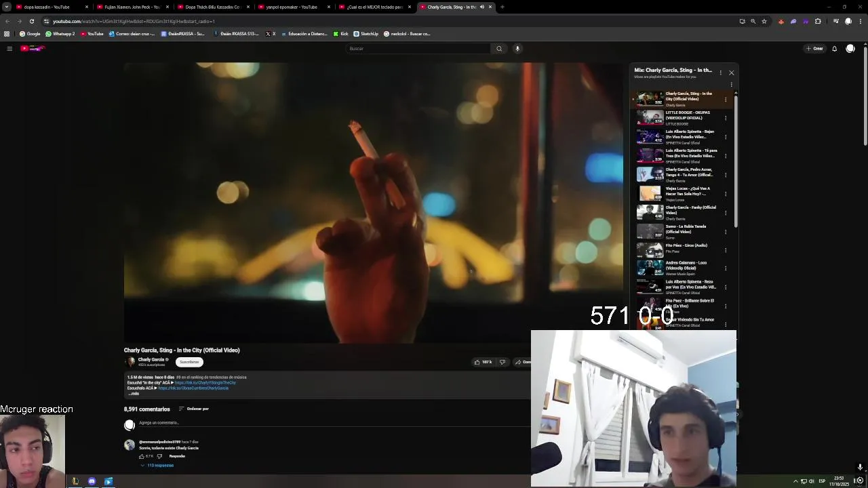The height and width of the screenshot is (488, 868).
Task: Open options for LITTLE BOOGIE - OKUPAS item
Action: click(x=726, y=118)
